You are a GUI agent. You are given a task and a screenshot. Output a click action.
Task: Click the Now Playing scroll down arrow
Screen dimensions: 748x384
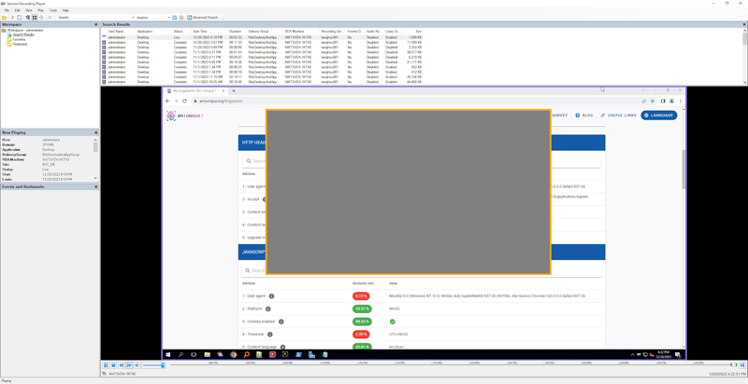tap(96, 178)
